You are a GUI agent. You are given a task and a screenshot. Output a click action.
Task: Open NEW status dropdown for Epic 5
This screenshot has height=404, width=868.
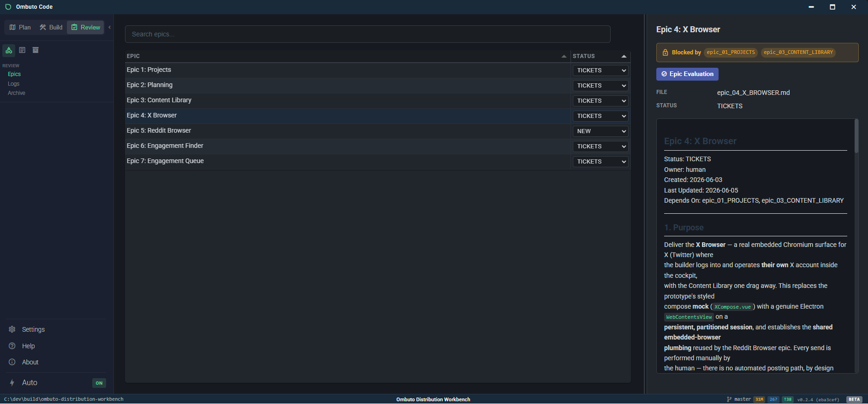coord(600,131)
